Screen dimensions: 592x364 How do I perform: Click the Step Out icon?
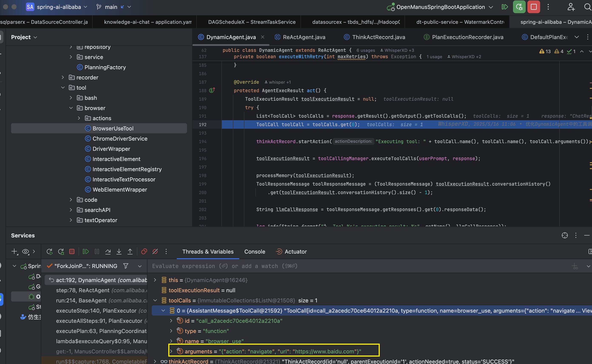[130, 252]
